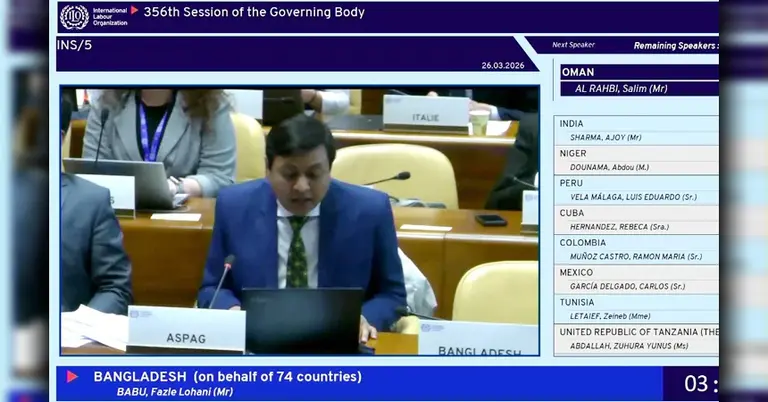768x402 pixels.
Task: Click the main speaker video feed
Action: pyautogui.click(x=299, y=220)
